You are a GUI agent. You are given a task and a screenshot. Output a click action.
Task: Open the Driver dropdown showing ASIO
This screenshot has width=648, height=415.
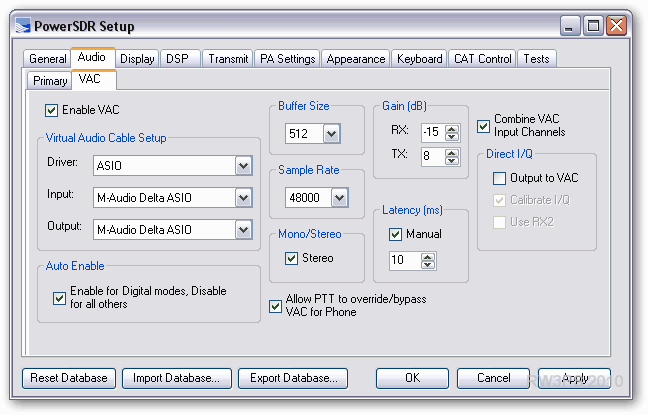pyautogui.click(x=243, y=166)
